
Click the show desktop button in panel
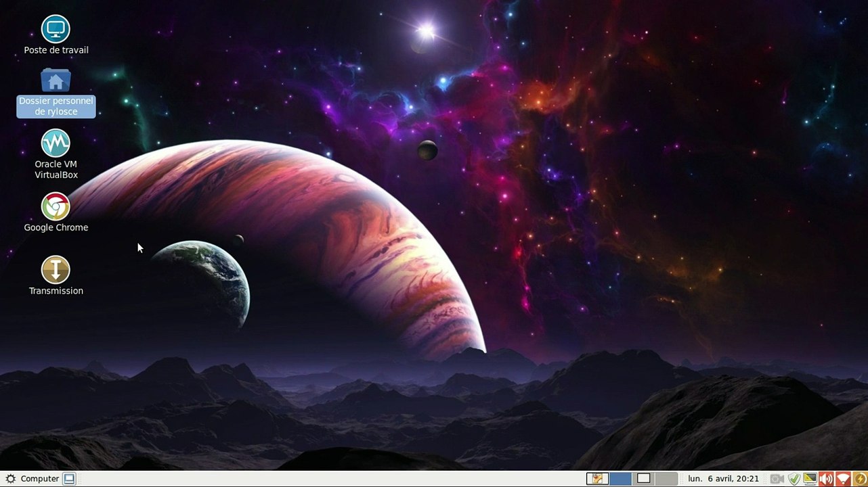tap(69, 479)
